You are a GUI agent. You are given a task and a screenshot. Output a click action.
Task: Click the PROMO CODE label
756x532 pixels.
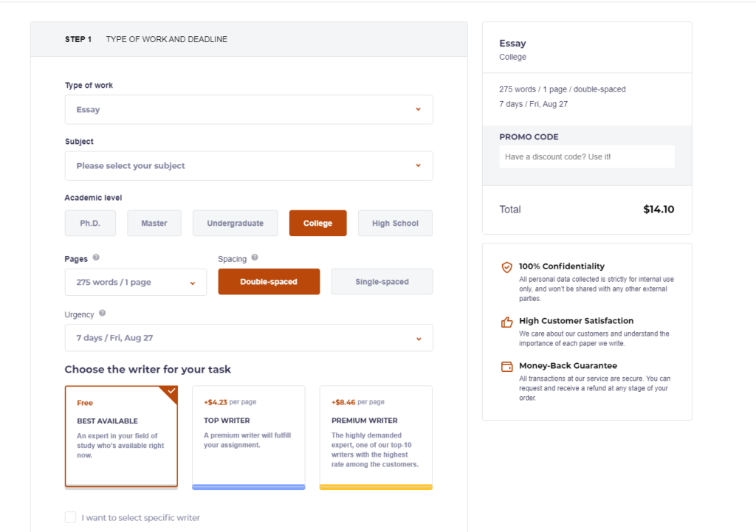click(x=529, y=137)
